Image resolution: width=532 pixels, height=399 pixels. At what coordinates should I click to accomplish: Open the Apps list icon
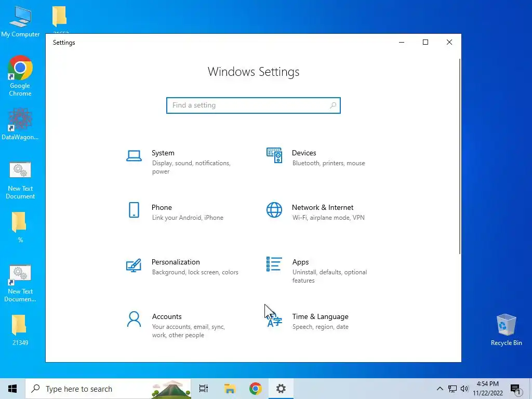coord(274,264)
